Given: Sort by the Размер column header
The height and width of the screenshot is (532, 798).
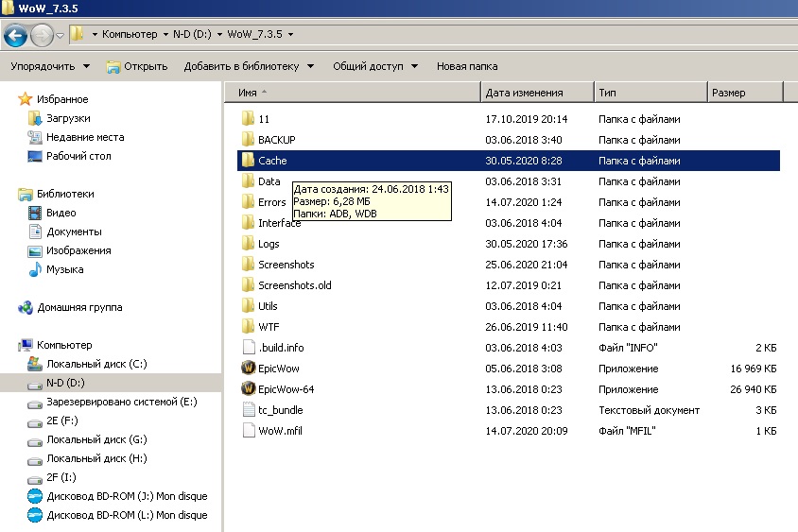Looking at the screenshot, I should (x=729, y=93).
